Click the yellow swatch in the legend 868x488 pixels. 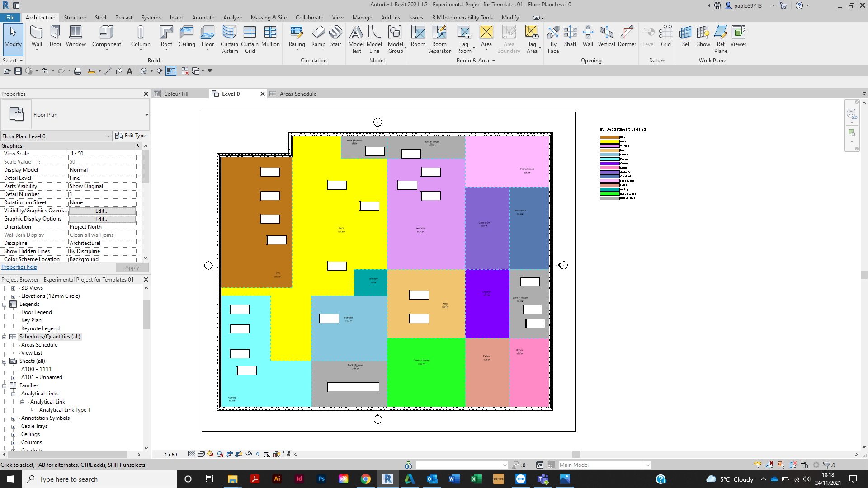click(x=609, y=141)
